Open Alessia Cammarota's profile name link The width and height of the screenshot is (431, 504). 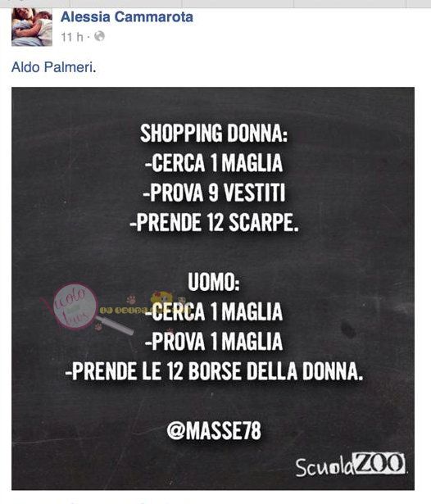[x=127, y=16]
